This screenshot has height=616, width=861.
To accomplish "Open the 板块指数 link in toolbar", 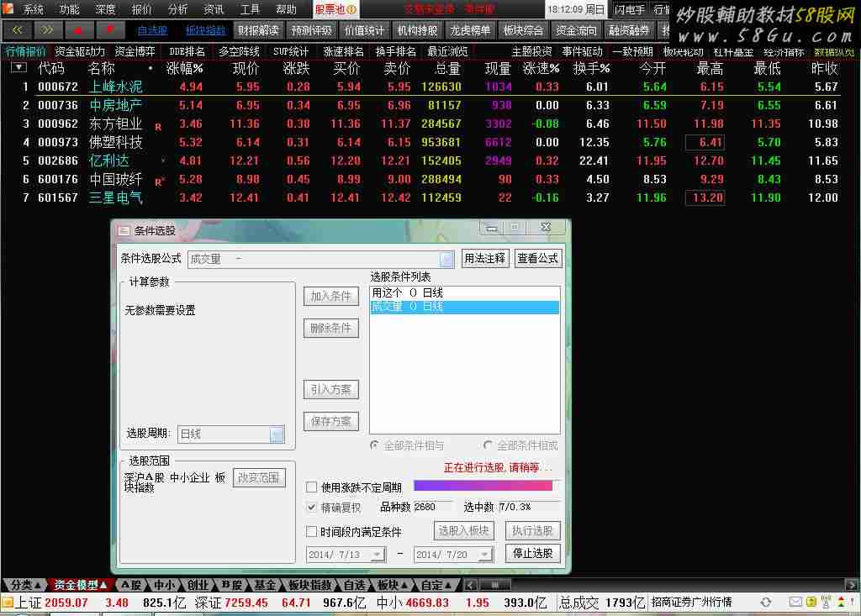I will tap(205, 31).
